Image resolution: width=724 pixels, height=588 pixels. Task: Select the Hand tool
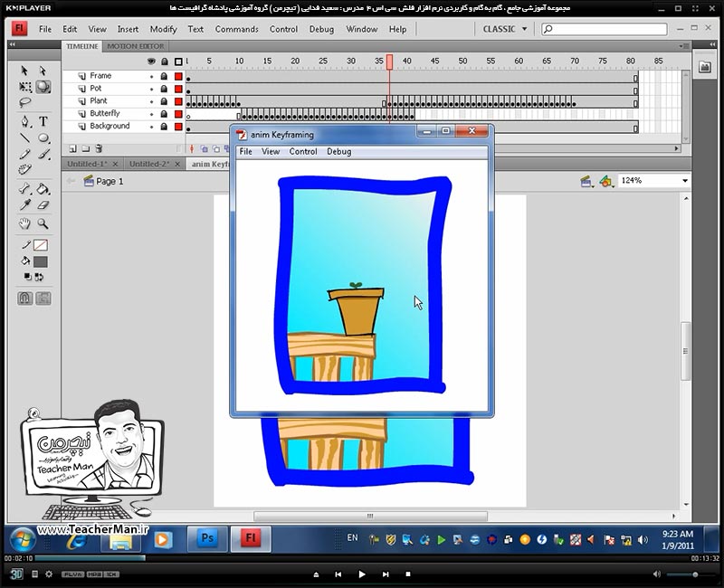point(24,223)
